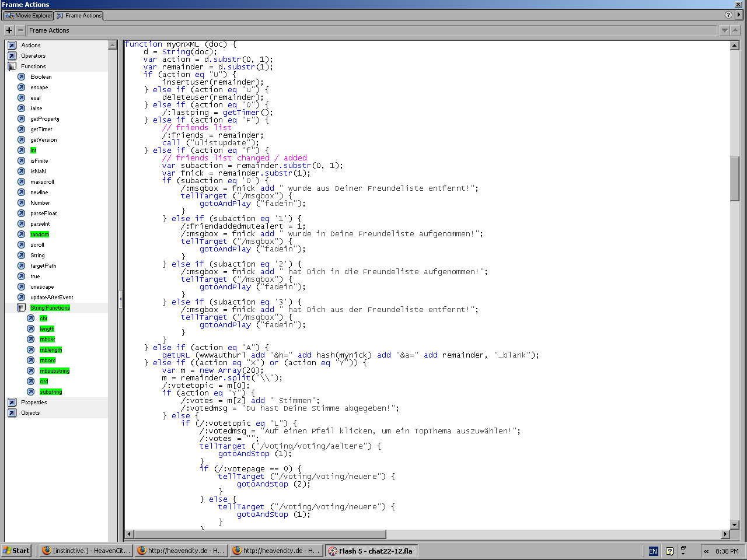Collapse the String Functions subcategory
Image resolution: width=747 pixels, height=560 pixels.
pyautogui.click(x=22, y=308)
